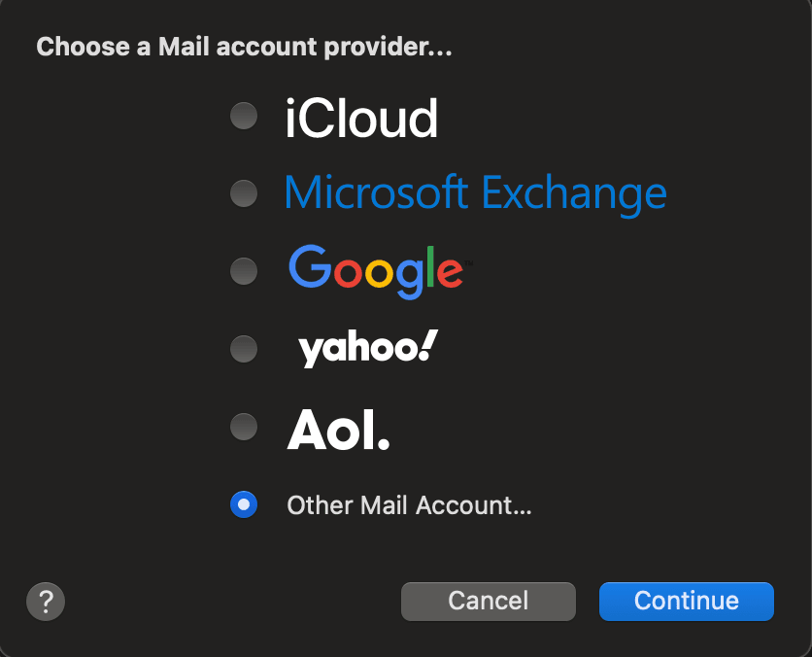Click the Other Mail Account… label
This screenshot has height=657, width=812.
409,505
